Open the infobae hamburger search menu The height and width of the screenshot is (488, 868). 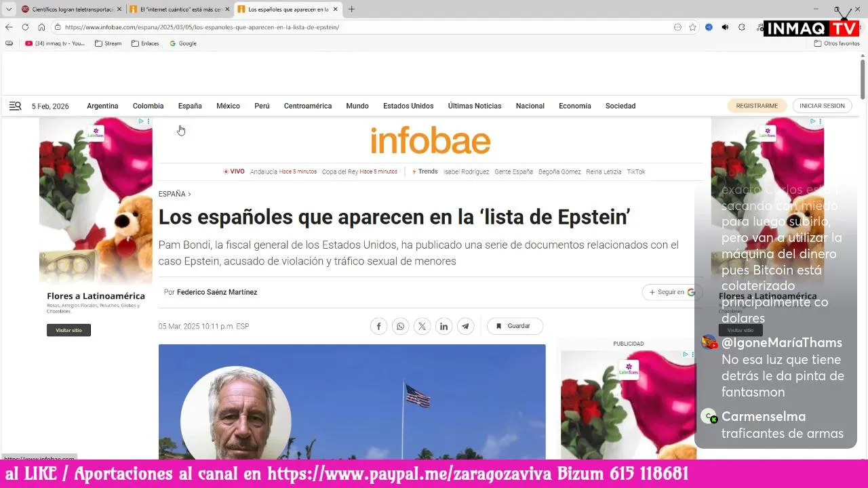point(15,106)
